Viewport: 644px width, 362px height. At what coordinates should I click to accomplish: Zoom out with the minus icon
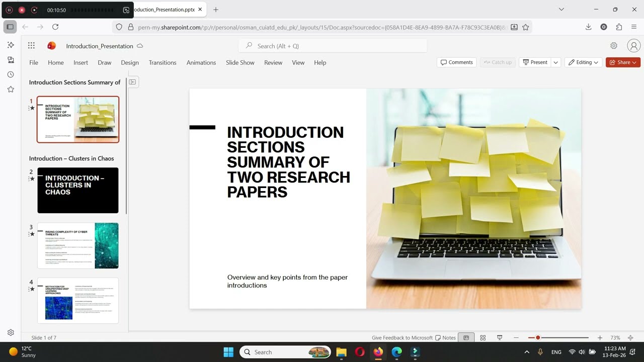click(x=516, y=338)
